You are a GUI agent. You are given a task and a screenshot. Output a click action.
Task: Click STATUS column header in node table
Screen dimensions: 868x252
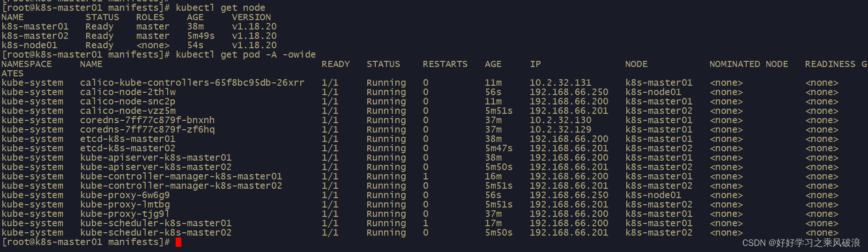pos(103,17)
